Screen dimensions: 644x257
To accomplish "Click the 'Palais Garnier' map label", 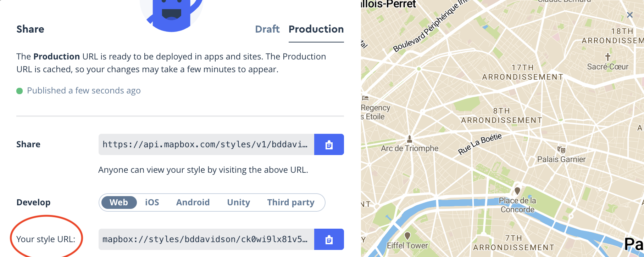I will [561, 159].
